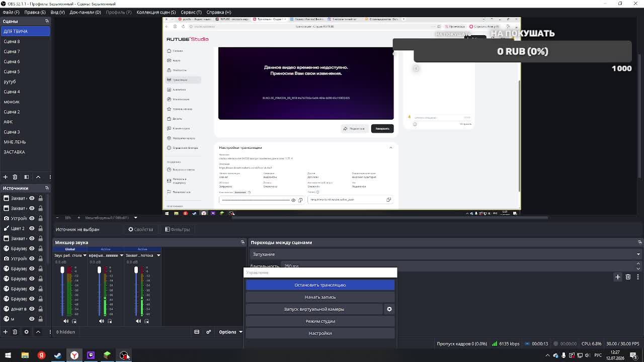Click Начать запись button
Screen dimensions: 644x362
(320, 297)
